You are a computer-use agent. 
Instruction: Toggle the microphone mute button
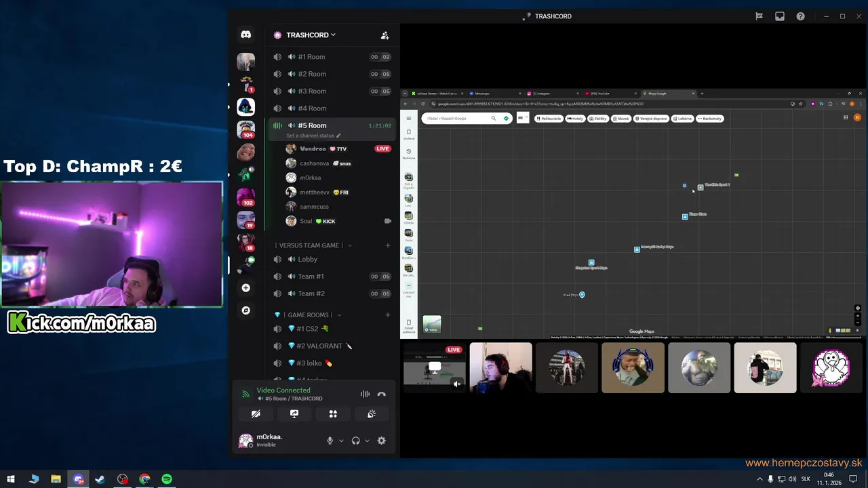click(x=330, y=441)
